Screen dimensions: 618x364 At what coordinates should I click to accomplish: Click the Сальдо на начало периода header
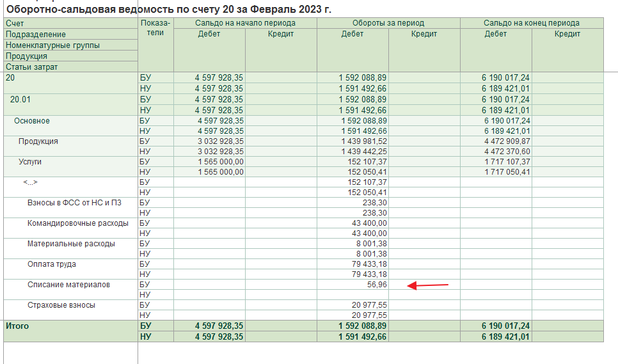click(245, 23)
